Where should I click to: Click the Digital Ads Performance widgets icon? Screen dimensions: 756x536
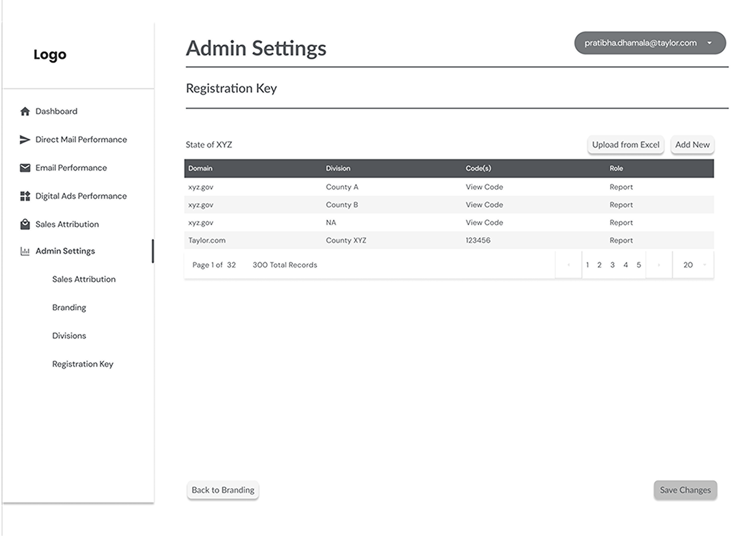25,196
